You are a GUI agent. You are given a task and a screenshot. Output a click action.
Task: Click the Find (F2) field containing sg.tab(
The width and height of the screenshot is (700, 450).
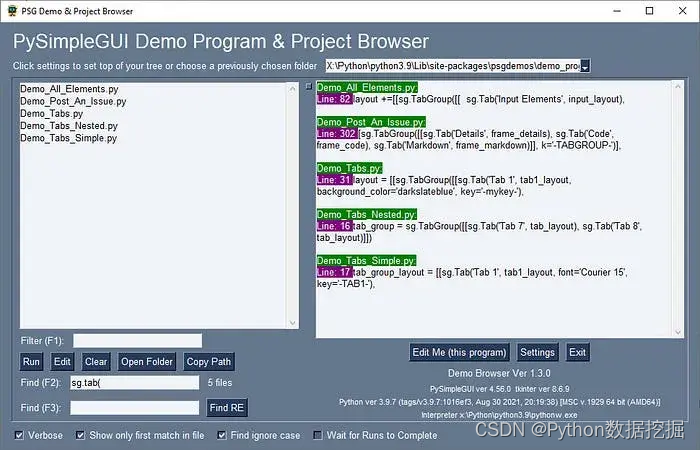[134, 383]
